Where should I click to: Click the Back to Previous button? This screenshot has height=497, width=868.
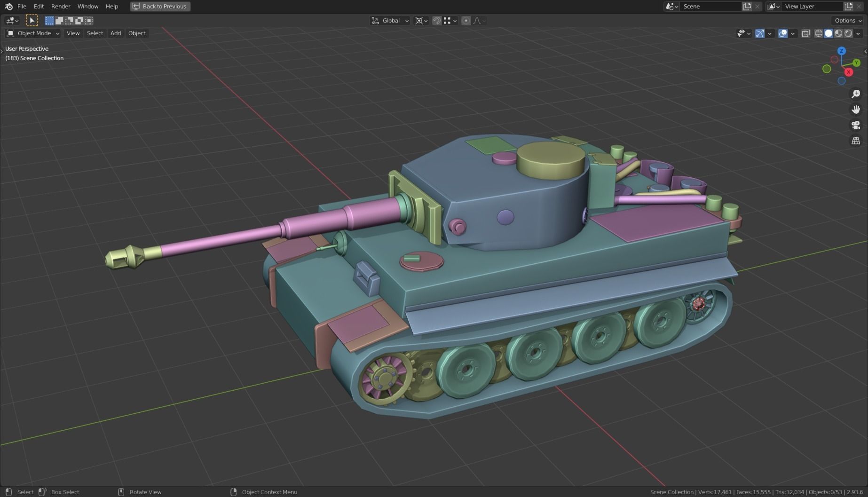(x=160, y=7)
